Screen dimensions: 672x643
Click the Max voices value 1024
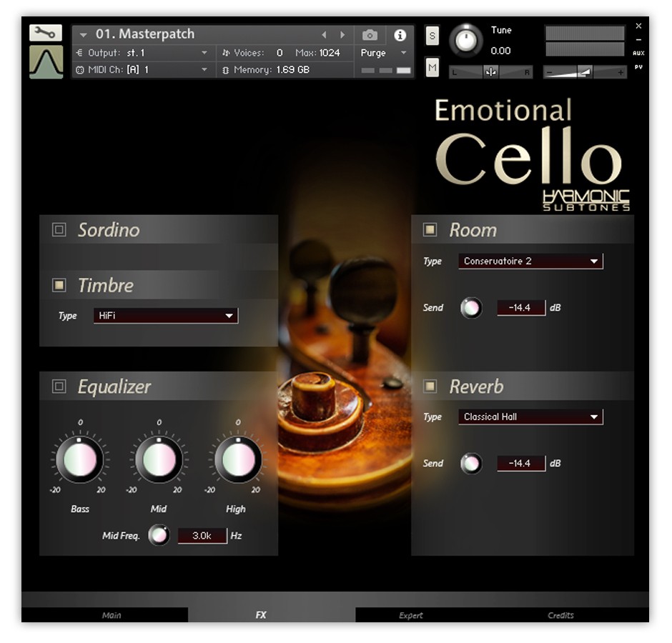tap(329, 53)
